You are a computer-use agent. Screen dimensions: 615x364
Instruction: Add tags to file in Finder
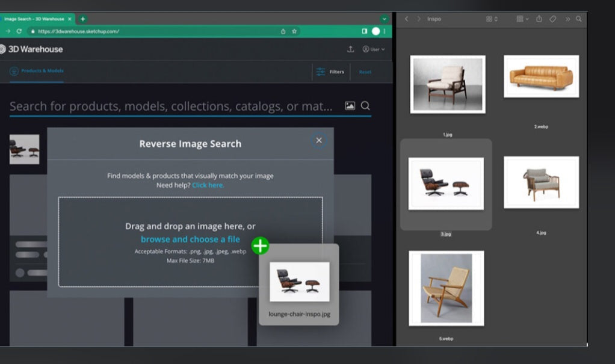coord(552,19)
